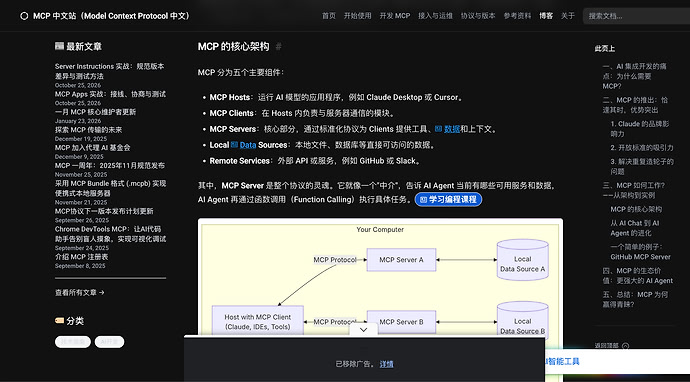Jump to MCP 的核心架构 in contents

[x=636, y=209]
